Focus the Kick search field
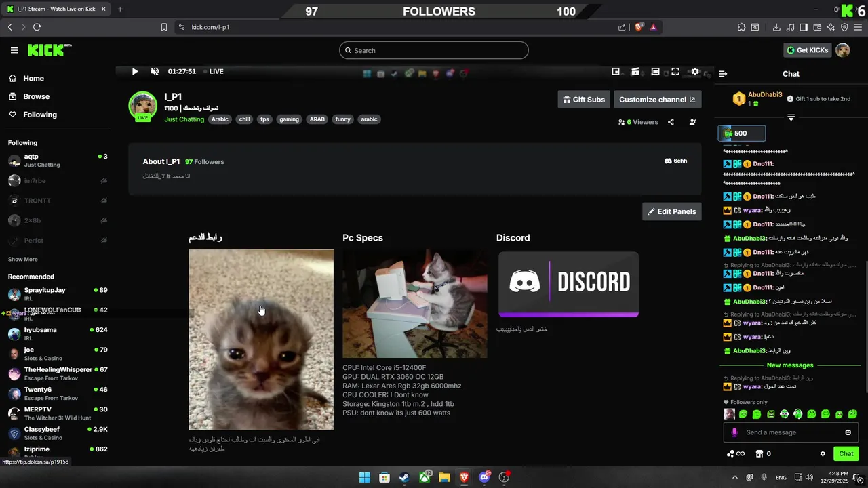The height and width of the screenshot is (488, 868). click(434, 50)
